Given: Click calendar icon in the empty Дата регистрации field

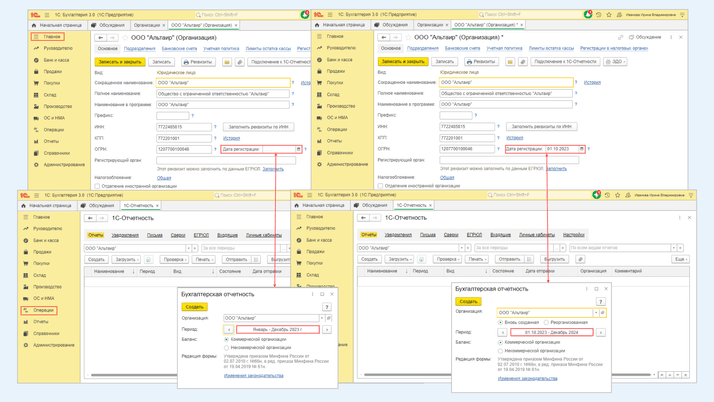Looking at the screenshot, I should (x=298, y=149).
